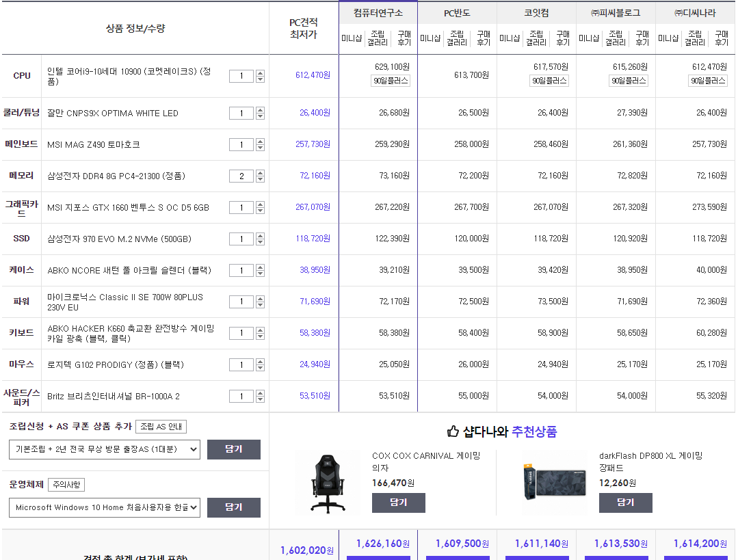Open the 운영체제 Windows 10 dropdown
This screenshot has height=560, width=738.
[105, 508]
